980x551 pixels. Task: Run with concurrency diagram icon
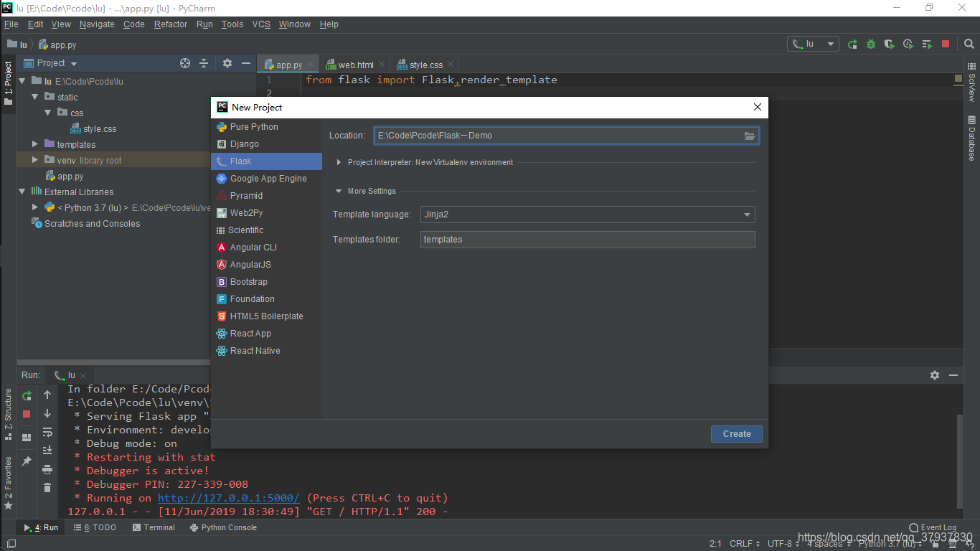(x=927, y=44)
